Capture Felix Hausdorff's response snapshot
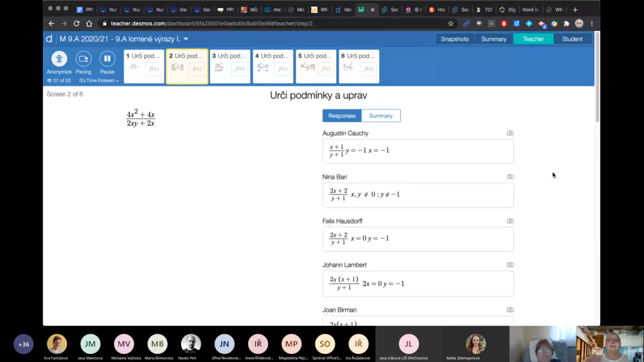The height and width of the screenshot is (362, 644). pos(510,221)
